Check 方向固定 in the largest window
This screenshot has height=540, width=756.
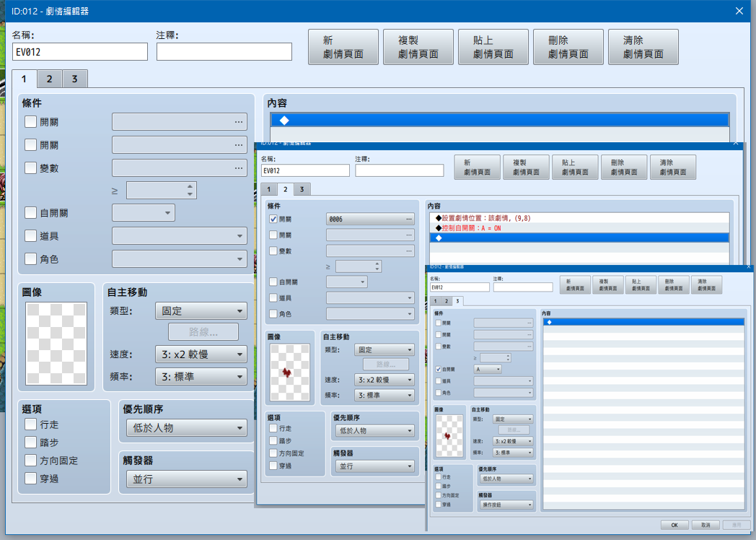coord(30,461)
